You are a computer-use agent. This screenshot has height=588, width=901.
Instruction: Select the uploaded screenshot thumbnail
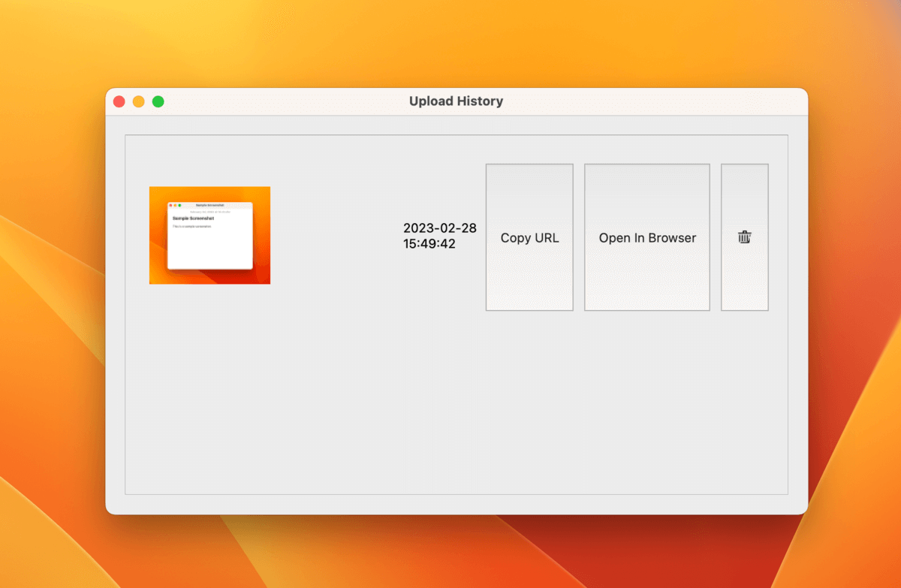tap(209, 235)
